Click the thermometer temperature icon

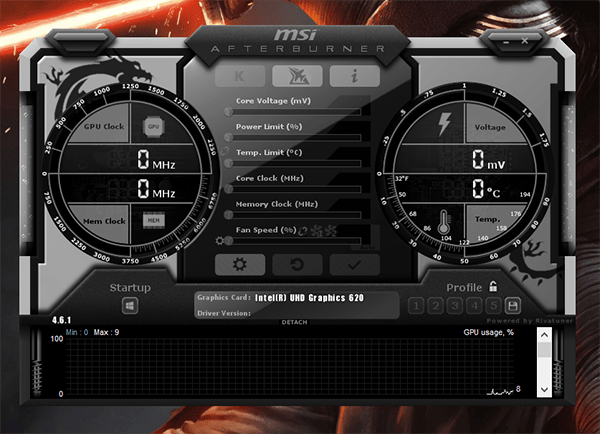pyautogui.click(x=444, y=222)
